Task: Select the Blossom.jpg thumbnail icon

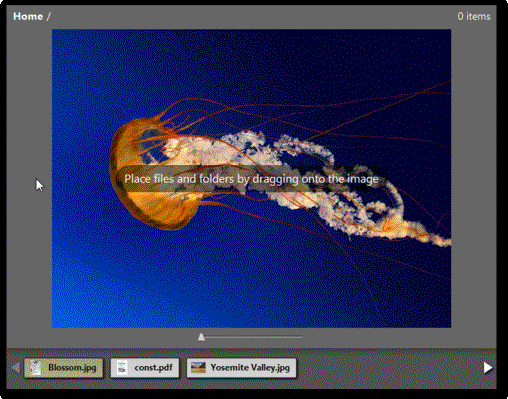Action: [x=35, y=368]
